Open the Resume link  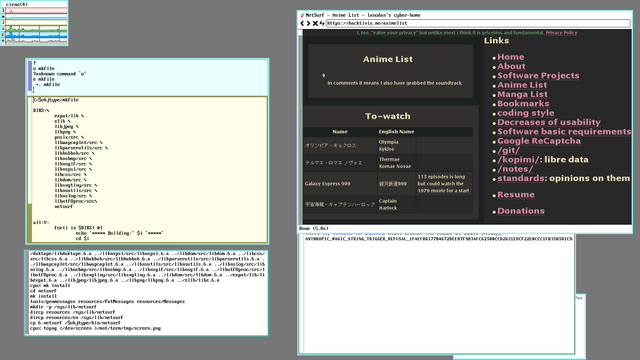point(516,195)
